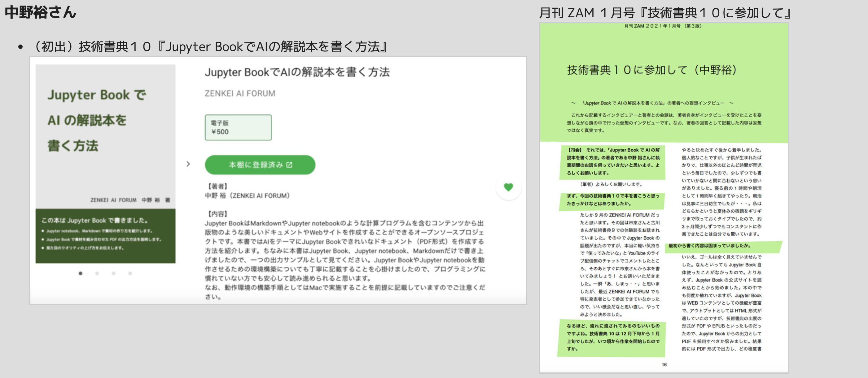
Task: Click the green heart favorite icon
Action: coord(508,187)
